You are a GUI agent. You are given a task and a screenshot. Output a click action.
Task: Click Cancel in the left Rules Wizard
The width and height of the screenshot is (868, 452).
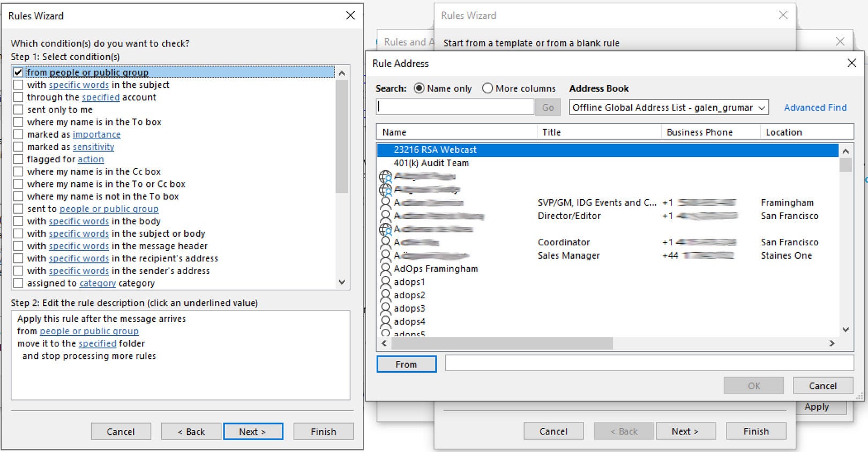point(121,432)
